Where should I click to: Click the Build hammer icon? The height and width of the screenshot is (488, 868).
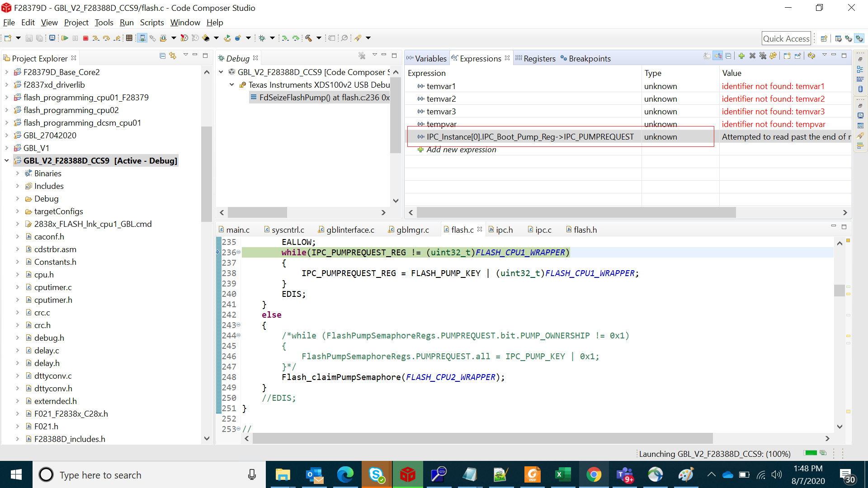tap(309, 38)
